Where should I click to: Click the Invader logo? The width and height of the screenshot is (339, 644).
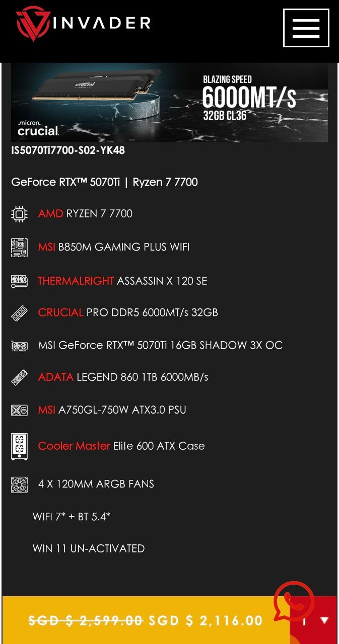pos(83,23)
